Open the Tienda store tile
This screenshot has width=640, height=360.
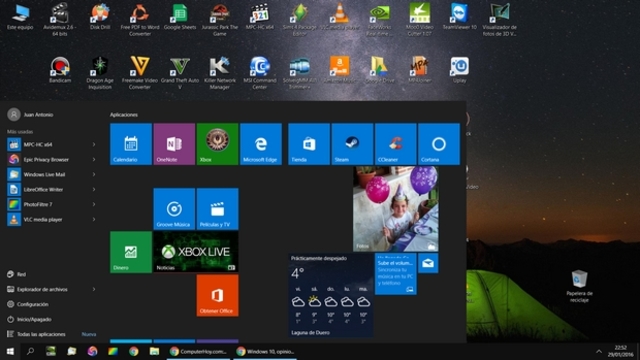pyautogui.click(x=309, y=144)
